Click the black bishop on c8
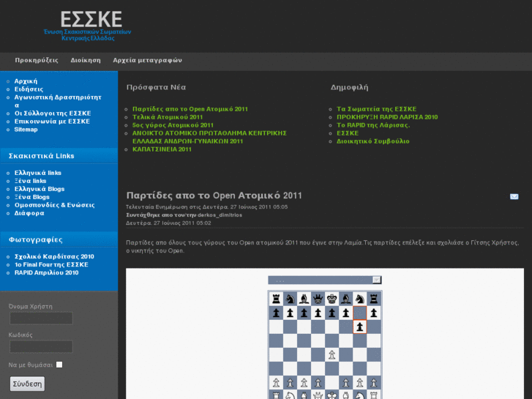Screen dimensions: 532x399 click(x=304, y=299)
